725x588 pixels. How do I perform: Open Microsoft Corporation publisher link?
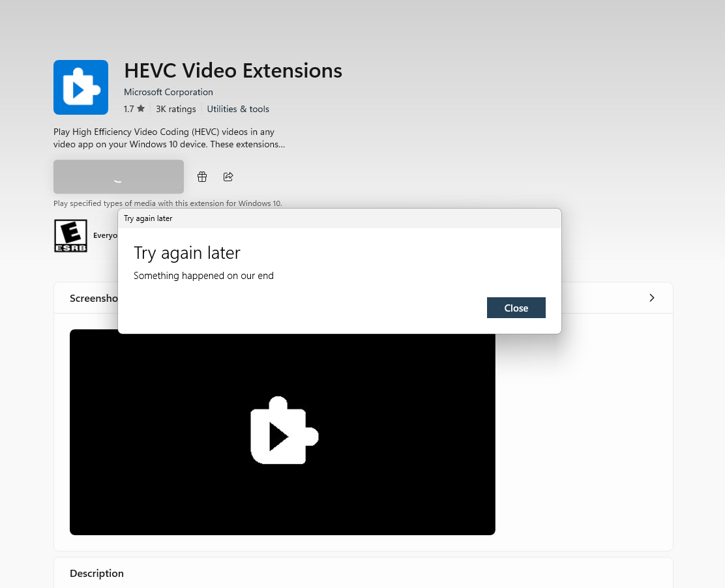pyautogui.click(x=168, y=92)
